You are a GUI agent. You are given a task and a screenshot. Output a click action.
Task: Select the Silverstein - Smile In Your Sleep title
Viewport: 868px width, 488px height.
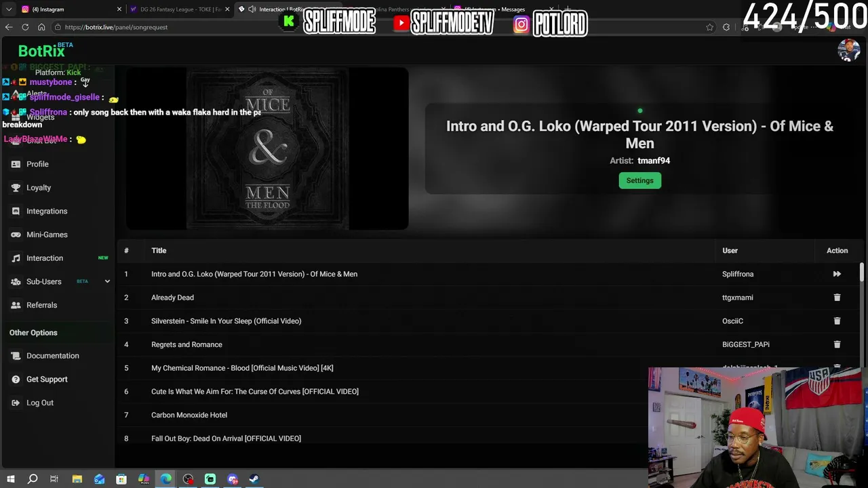click(x=226, y=321)
